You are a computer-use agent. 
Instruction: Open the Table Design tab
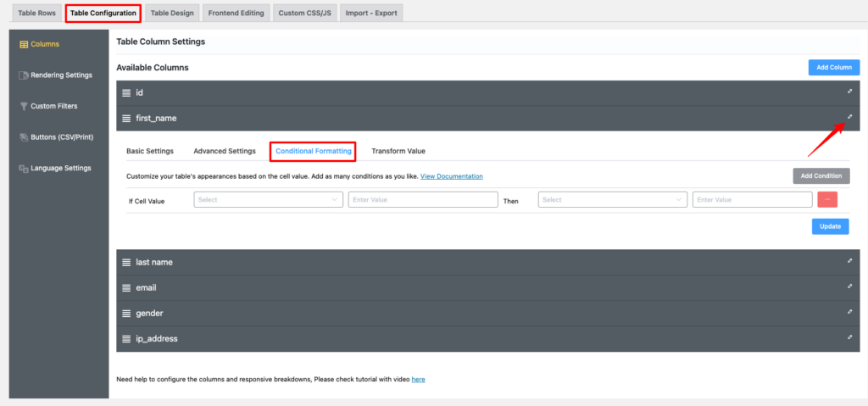(172, 14)
